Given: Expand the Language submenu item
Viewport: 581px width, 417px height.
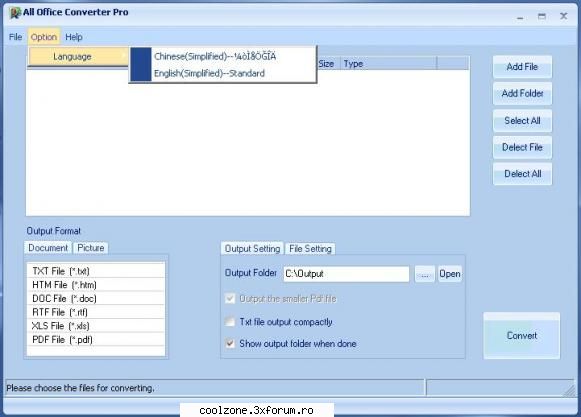Looking at the screenshot, I should pos(79,57).
